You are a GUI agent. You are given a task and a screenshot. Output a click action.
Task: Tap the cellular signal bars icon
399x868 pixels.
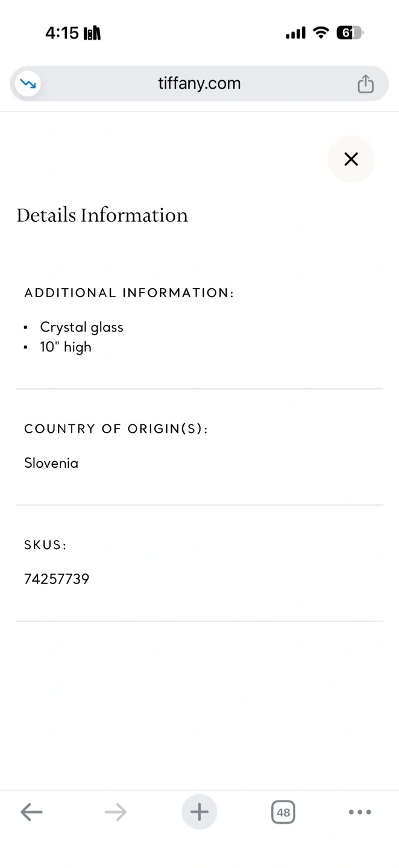pyautogui.click(x=295, y=33)
